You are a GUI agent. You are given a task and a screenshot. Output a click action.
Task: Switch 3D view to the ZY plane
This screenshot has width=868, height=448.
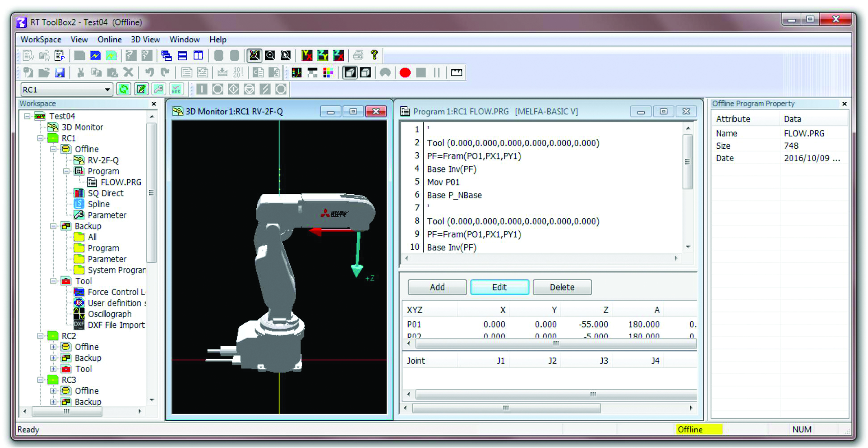click(x=322, y=55)
